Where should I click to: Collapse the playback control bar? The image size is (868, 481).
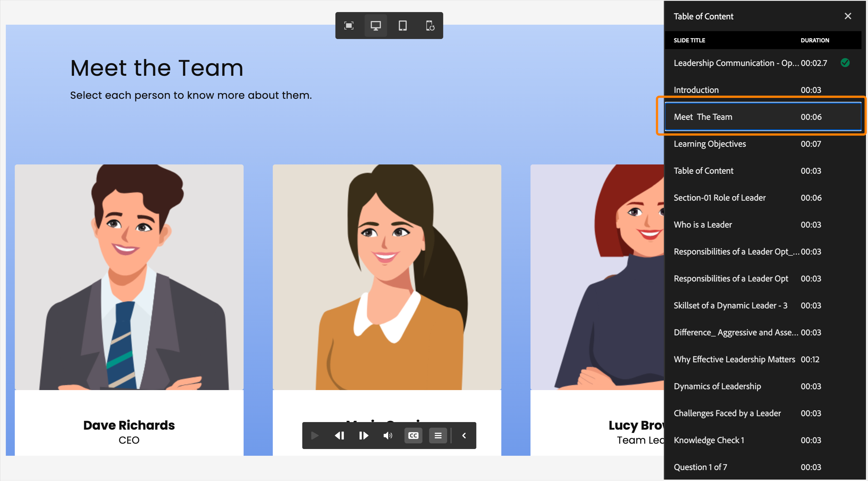click(464, 436)
